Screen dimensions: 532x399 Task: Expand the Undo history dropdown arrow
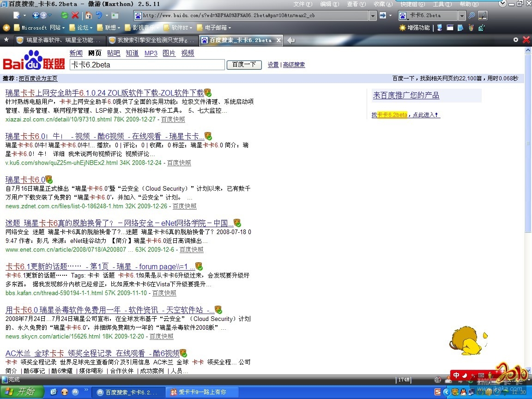click(107, 16)
